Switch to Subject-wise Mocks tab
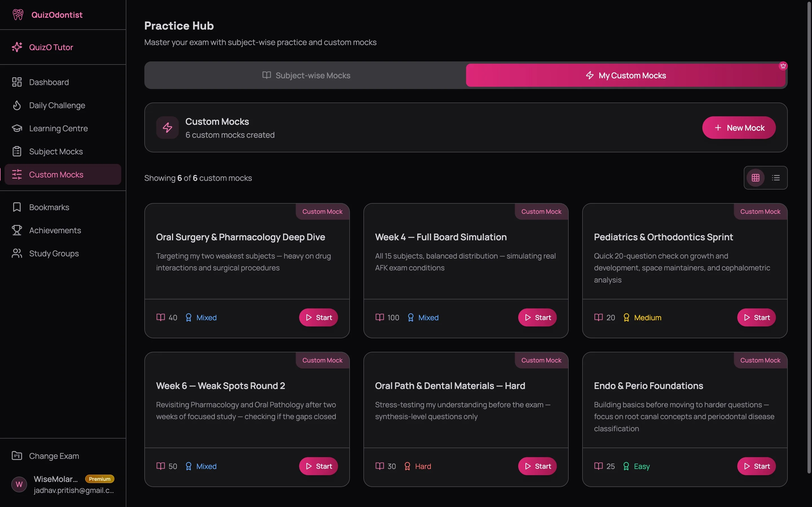Viewport: 812px width, 507px height. [x=306, y=75]
